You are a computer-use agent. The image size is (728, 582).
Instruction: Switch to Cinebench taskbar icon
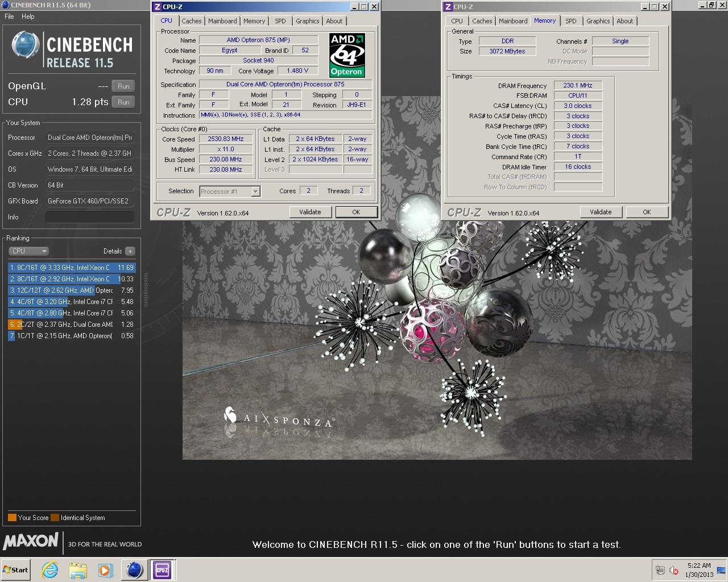134,570
